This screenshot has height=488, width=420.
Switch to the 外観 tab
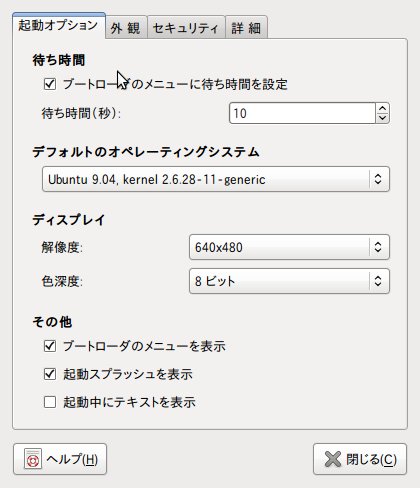pyautogui.click(x=126, y=28)
